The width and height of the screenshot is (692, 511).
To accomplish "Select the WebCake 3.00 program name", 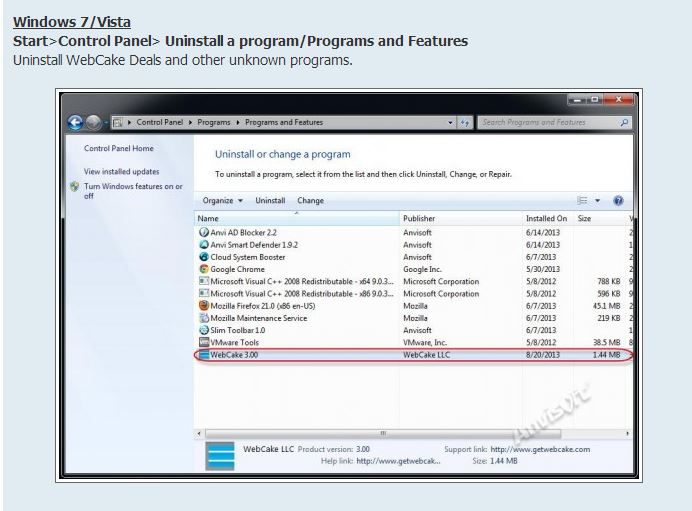I will 234,355.
